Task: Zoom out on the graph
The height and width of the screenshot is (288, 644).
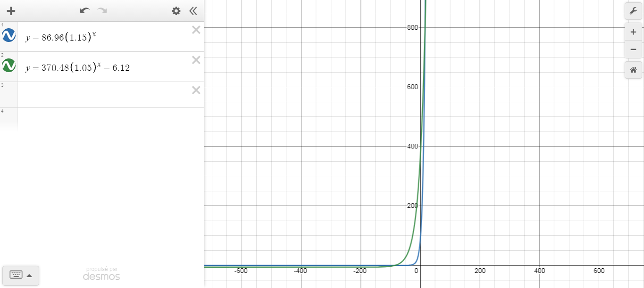Action: tap(633, 49)
